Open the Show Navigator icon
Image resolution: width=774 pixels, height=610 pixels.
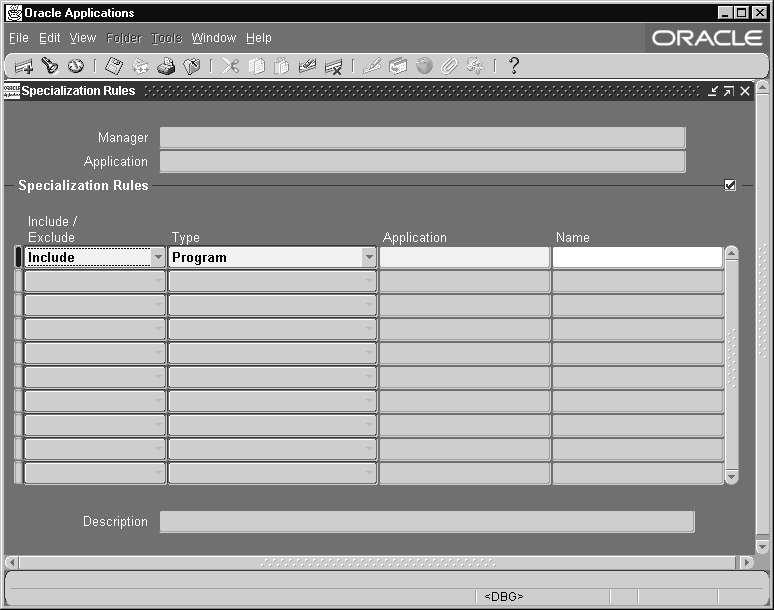click(x=76, y=66)
